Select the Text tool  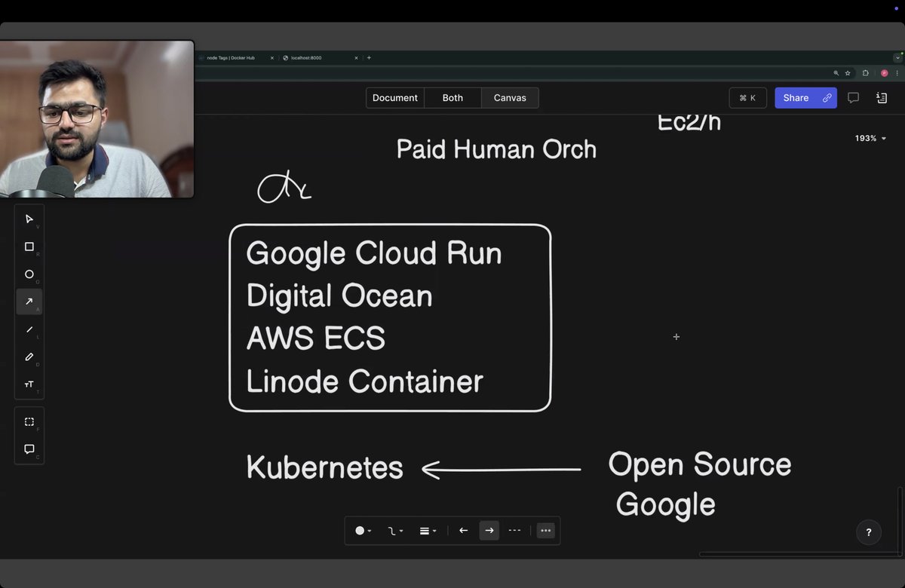click(29, 384)
